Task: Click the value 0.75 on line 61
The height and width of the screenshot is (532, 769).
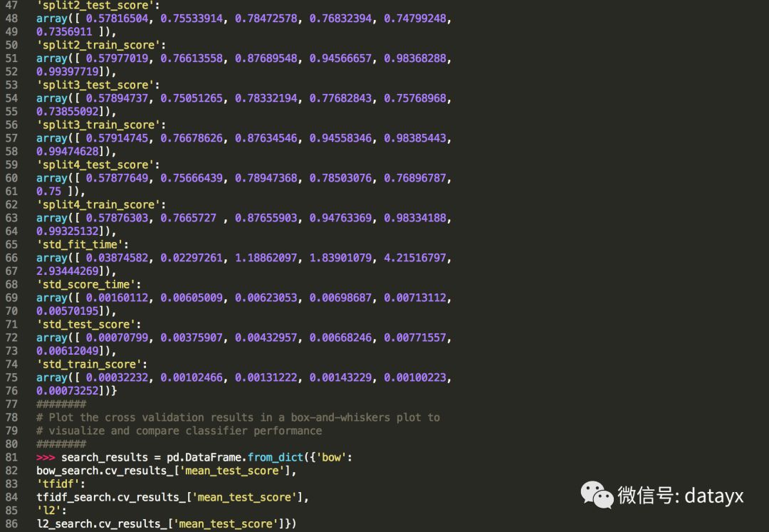Action: pyautogui.click(x=48, y=192)
